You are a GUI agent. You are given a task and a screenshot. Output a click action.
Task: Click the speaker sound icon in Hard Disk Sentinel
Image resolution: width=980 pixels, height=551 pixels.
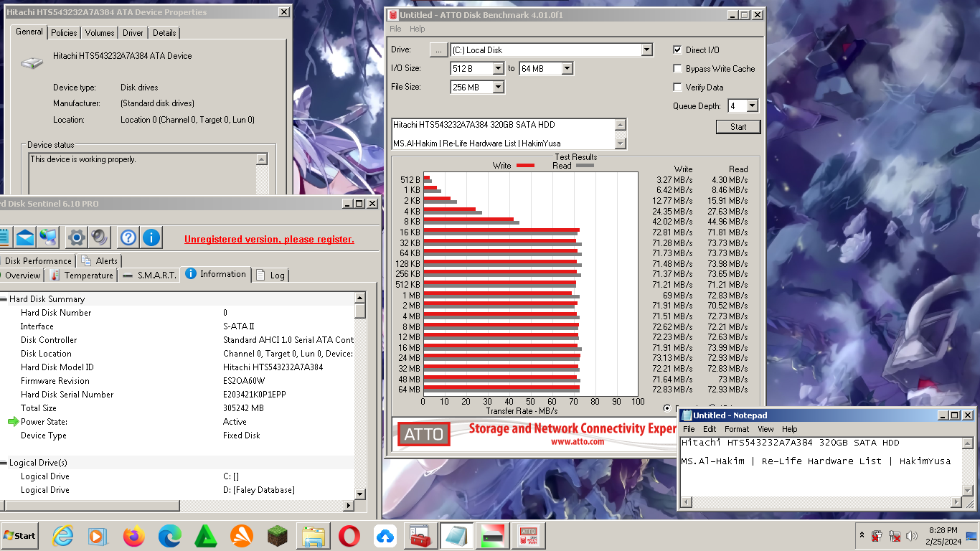pyautogui.click(x=99, y=237)
